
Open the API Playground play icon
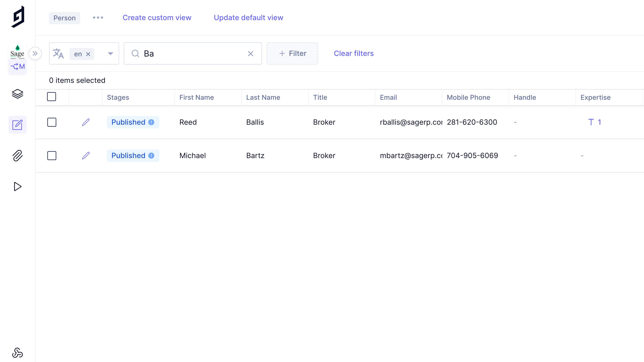[18, 187]
